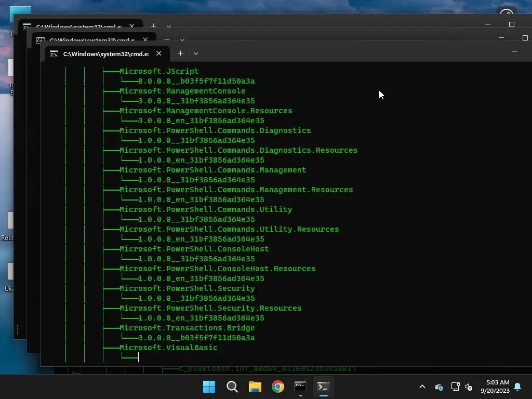Image resolution: width=532 pixels, height=399 pixels.
Task: Open the tab dropdown in the rearmost terminal
Action: [169, 26]
